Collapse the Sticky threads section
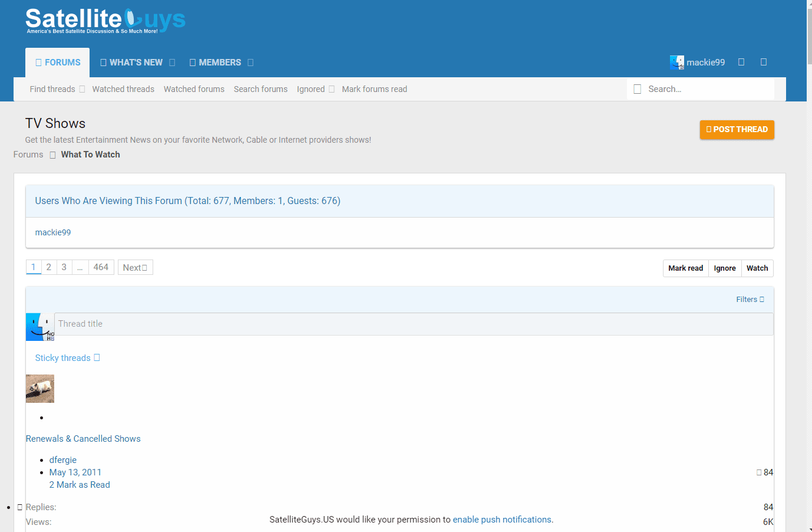Image resolution: width=812 pixels, height=532 pixels. point(97,358)
